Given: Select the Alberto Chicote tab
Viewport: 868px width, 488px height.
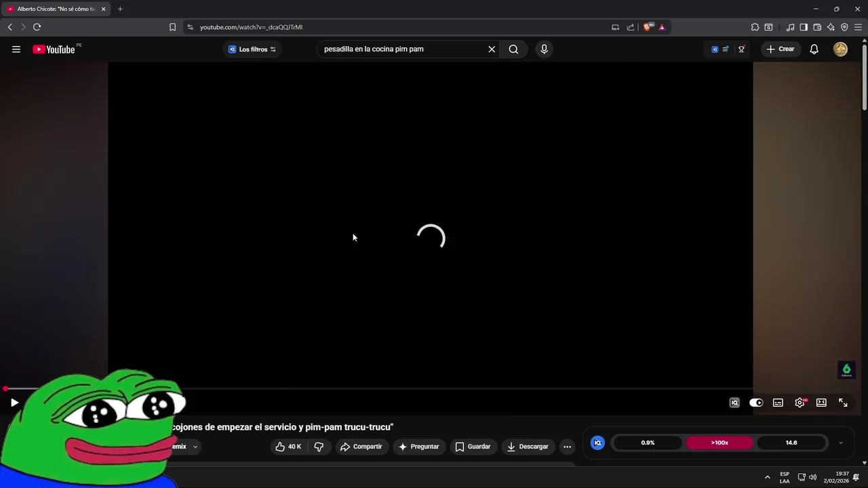Looking at the screenshot, I should 56,9.
